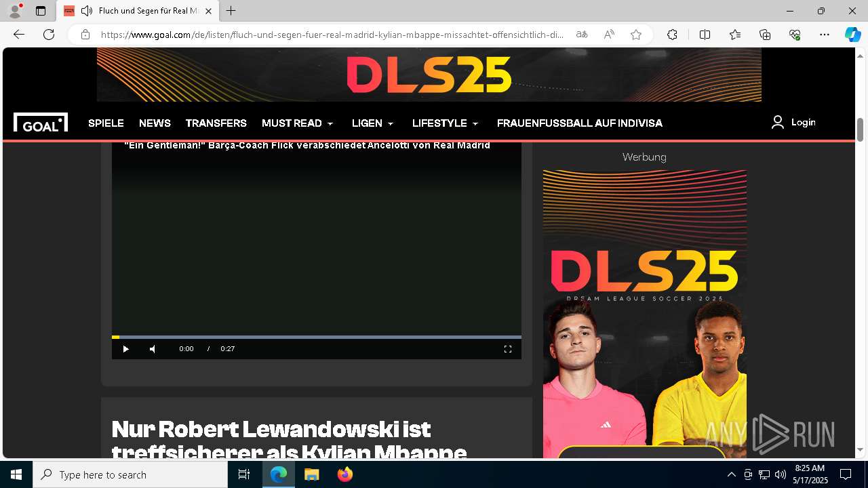Toggle split screen view
Screen dimensions: 868x488
tap(705, 35)
